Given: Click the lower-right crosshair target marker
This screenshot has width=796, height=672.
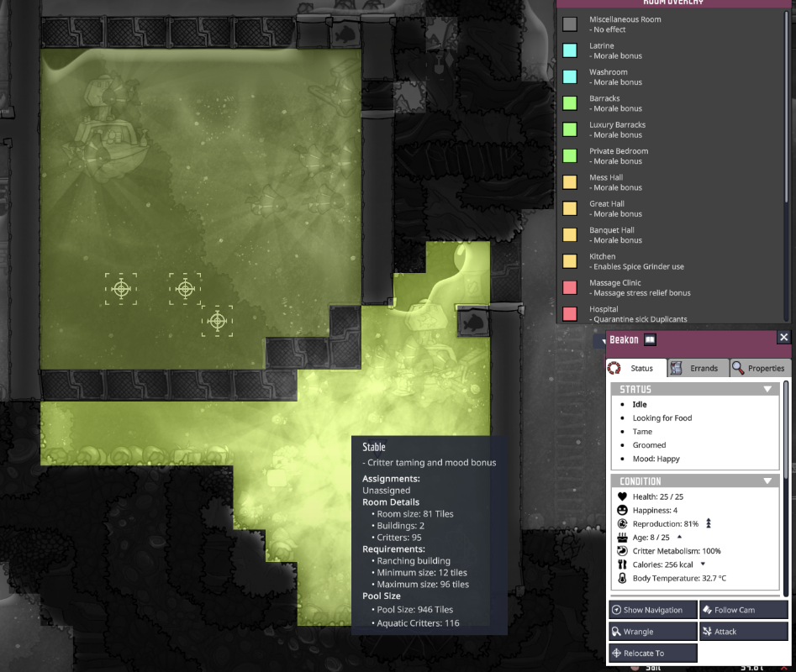Looking at the screenshot, I should pyautogui.click(x=217, y=321).
